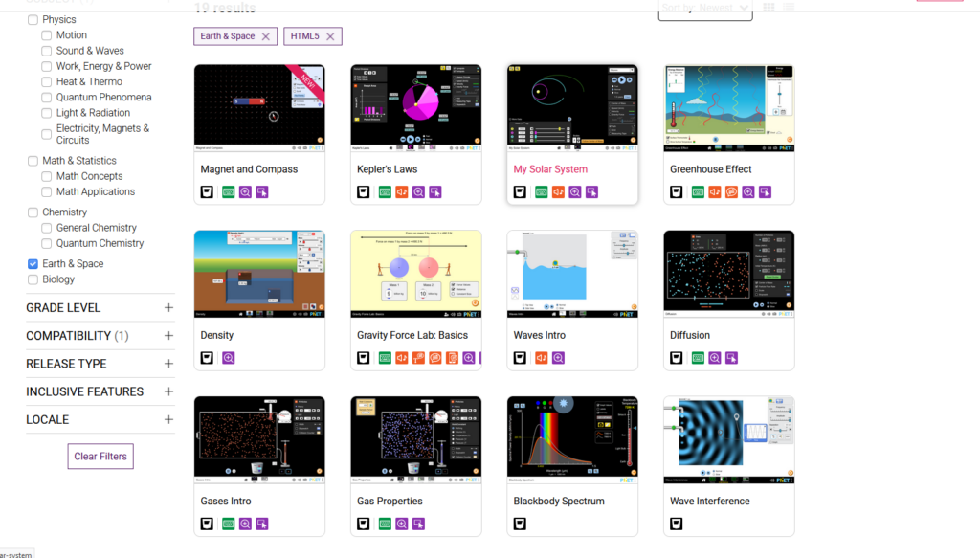Remove the Earth & Space filter tag

click(x=266, y=36)
